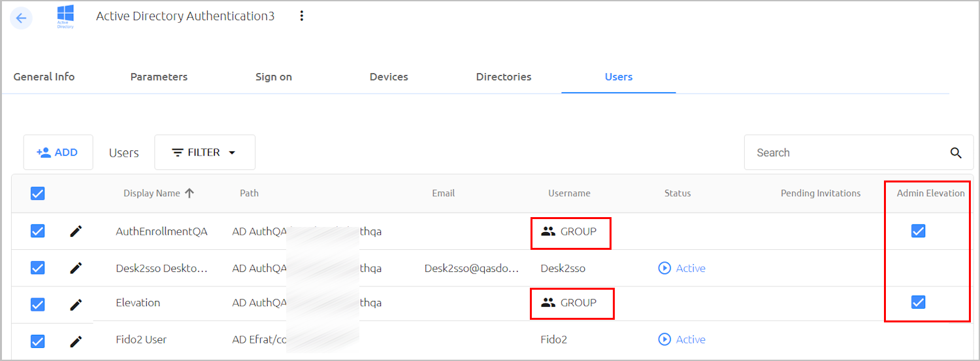Click the Active Directory Windows logo

[65, 16]
